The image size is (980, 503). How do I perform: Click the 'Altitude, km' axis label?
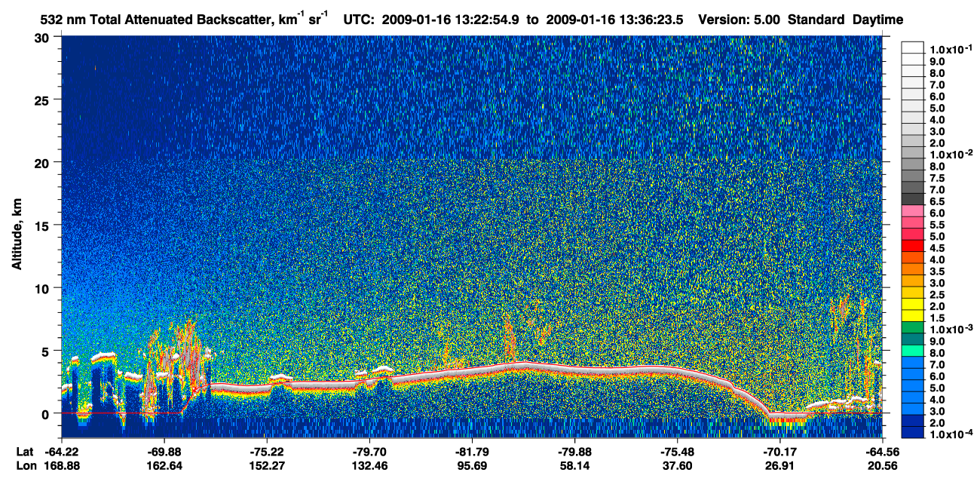tap(17, 236)
